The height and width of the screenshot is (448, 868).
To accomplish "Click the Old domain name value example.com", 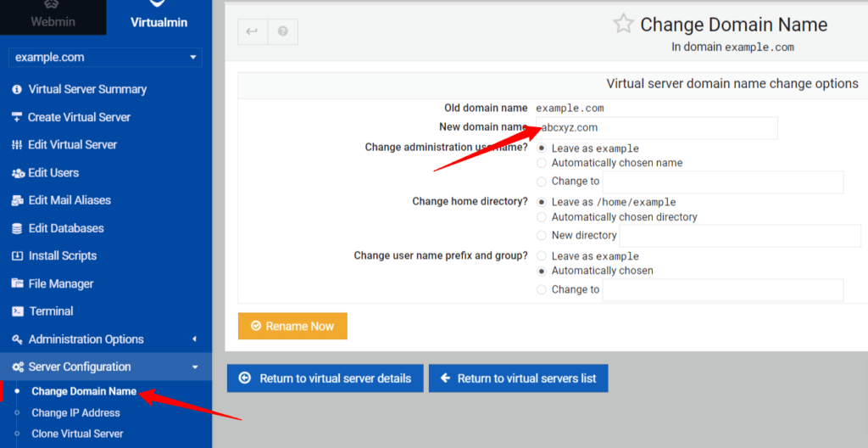I will pos(570,108).
